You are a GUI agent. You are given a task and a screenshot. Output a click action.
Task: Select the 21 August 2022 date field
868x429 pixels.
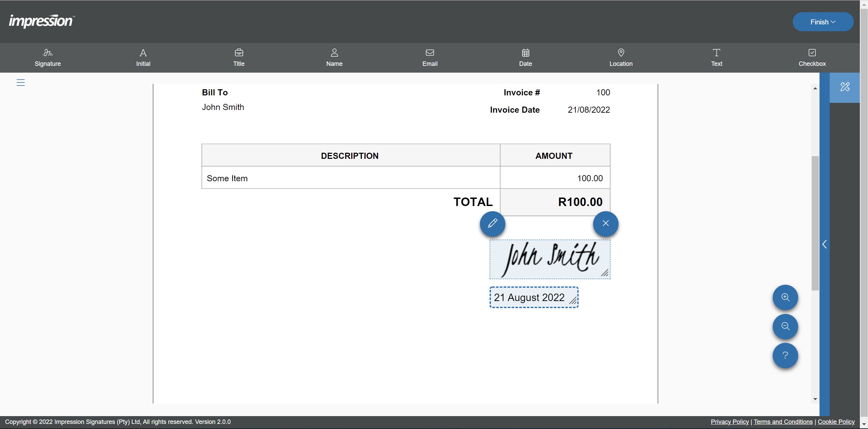click(529, 297)
